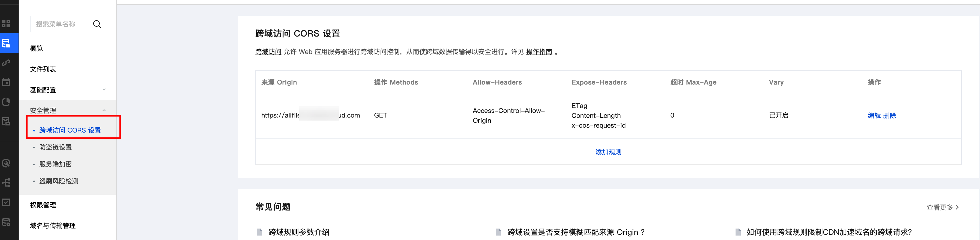Viewport: 980px width, 240px height.
Task: Click the pie chart icon in sidebar
Action: tap(6, 102)
